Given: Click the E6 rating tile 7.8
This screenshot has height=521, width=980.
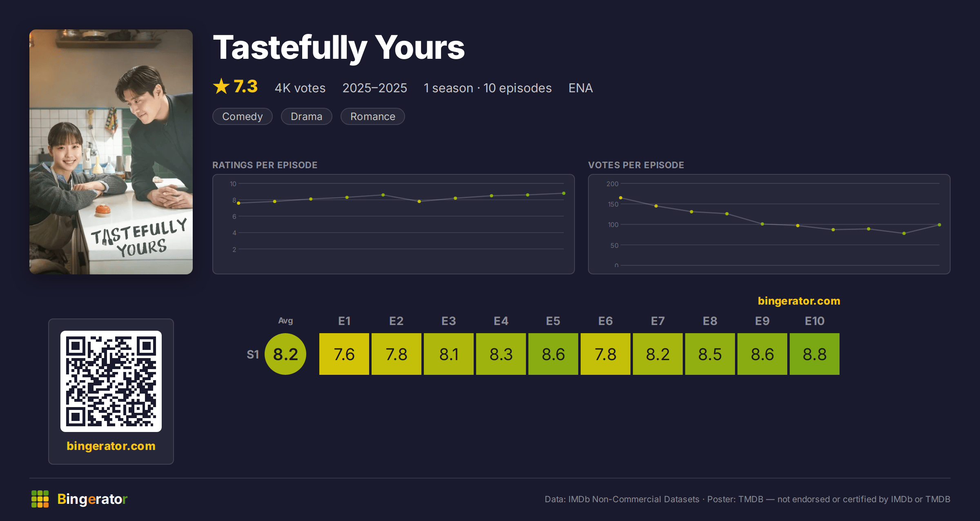Looking at the screenshot, I should coord(606,354).
